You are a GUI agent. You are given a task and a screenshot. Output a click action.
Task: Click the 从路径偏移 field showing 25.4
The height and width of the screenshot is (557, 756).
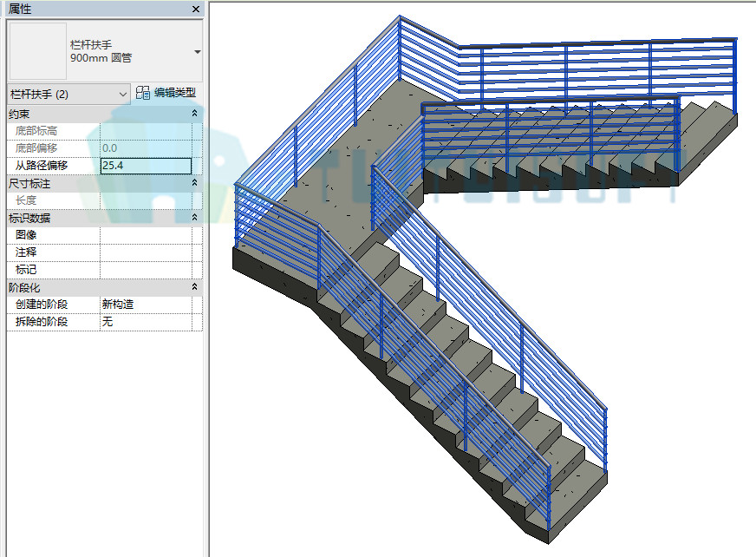pyautogui.click(x=147, y=166)
